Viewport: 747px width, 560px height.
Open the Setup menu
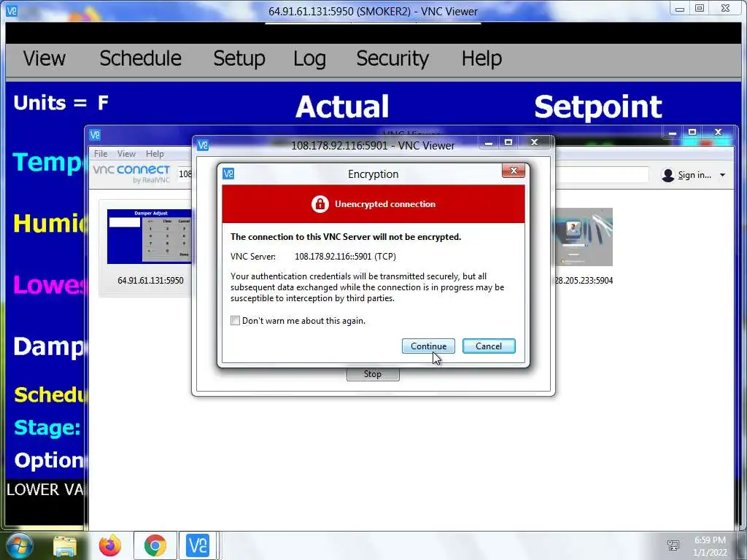239,58
